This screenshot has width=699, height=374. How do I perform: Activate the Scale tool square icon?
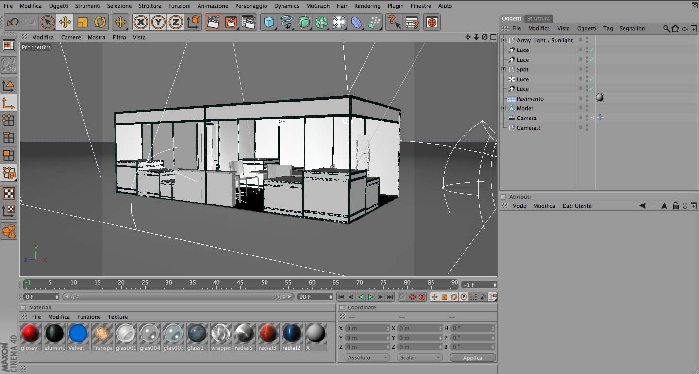point(82,22)
